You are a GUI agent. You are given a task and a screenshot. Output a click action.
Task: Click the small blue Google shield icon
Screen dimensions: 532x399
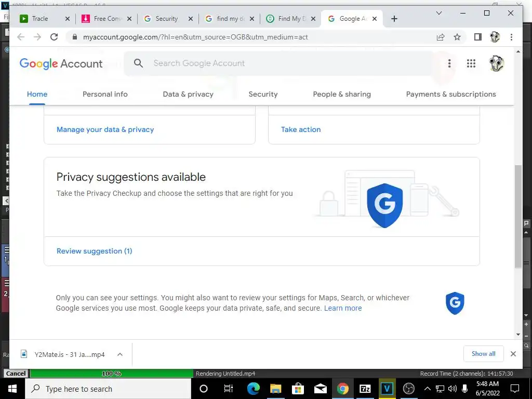click(x=455, y=303)
